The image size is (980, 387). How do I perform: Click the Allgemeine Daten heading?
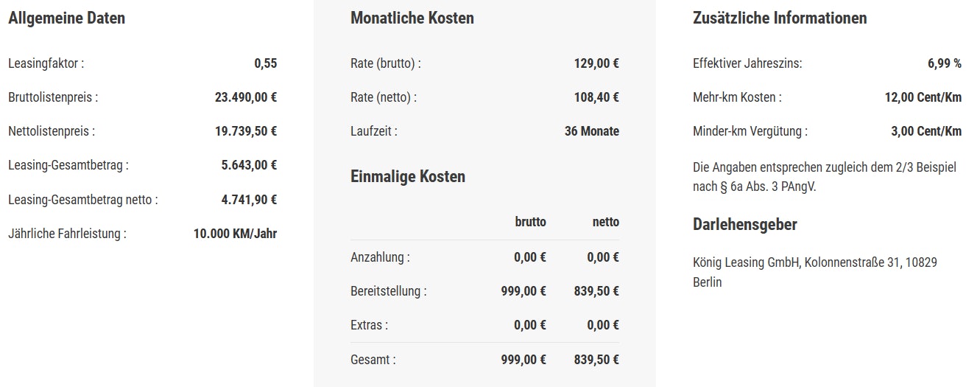pyautogui.click(x=66, y=18)
